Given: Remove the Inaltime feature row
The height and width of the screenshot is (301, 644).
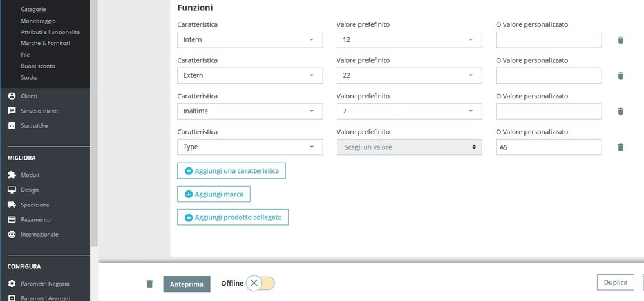Looking at the screenshot, I should tap(620, 111).
